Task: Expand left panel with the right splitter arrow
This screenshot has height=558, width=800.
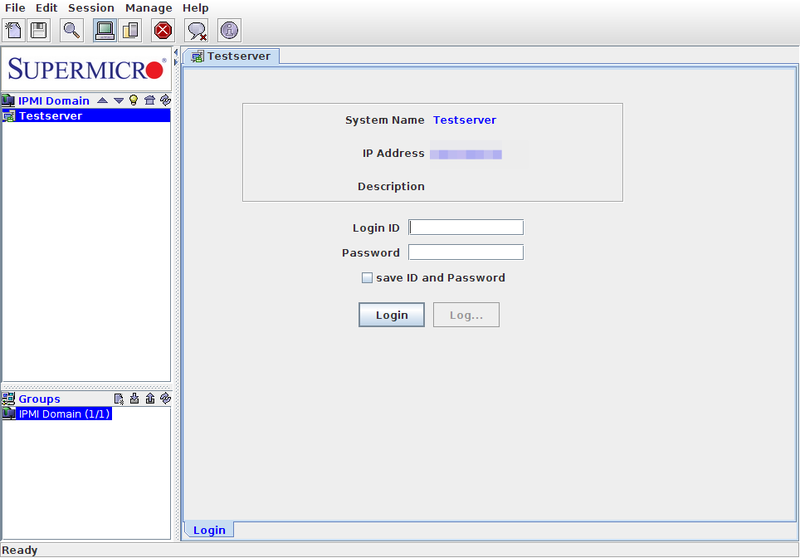Action: point(176,62)
